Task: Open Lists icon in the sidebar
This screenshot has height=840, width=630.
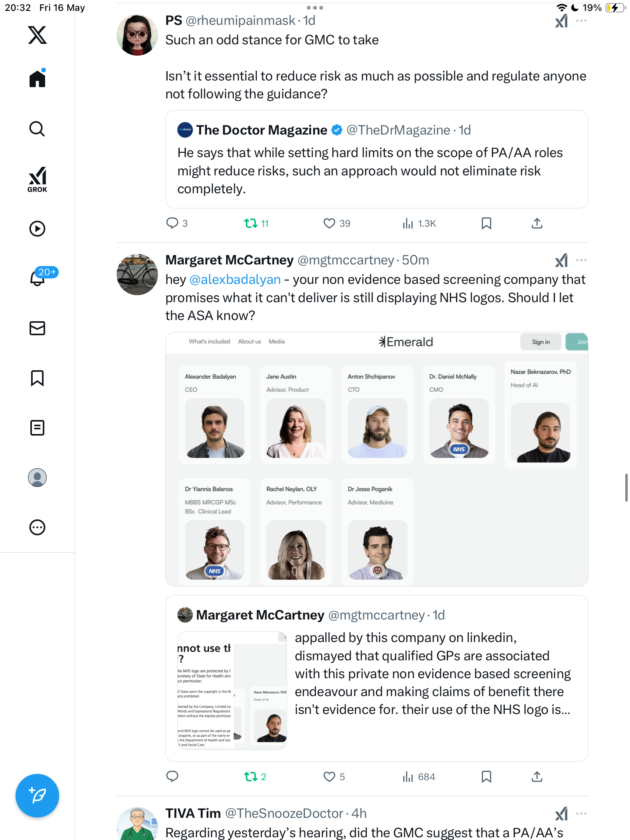Action: (x=37, y=428)
